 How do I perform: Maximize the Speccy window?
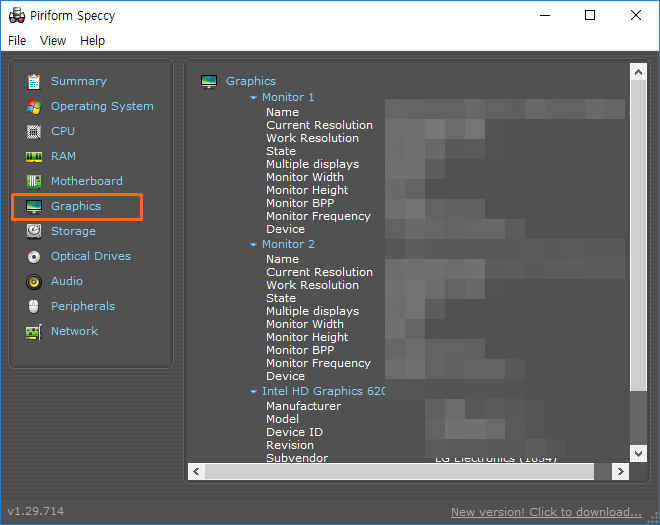click(x=590, y=16)
